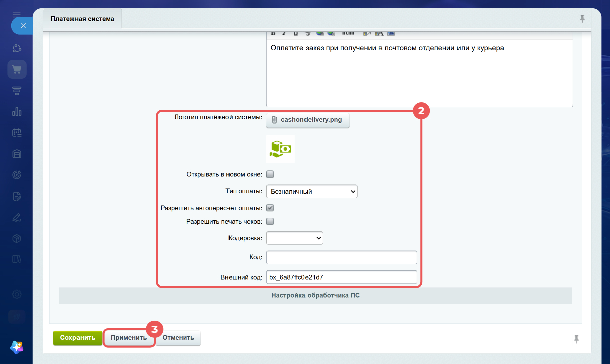Uncheck 'Разрешить автопересчет оплаты'

pos(270,208)
